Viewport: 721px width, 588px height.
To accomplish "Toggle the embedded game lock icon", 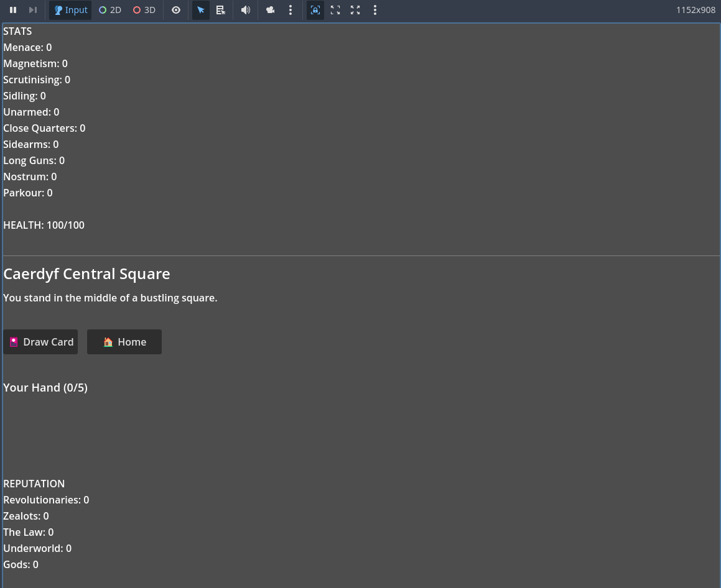I will (315, 10).
